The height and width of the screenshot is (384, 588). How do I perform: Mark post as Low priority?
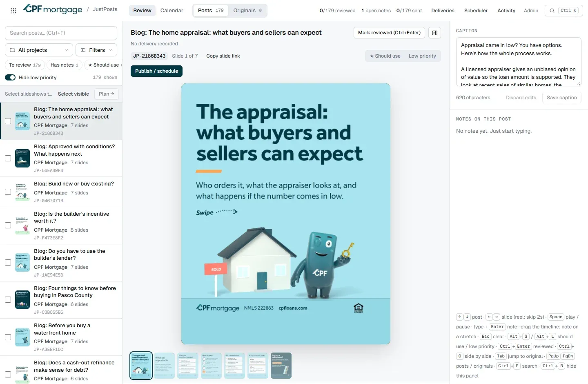(x=422, y=56)
